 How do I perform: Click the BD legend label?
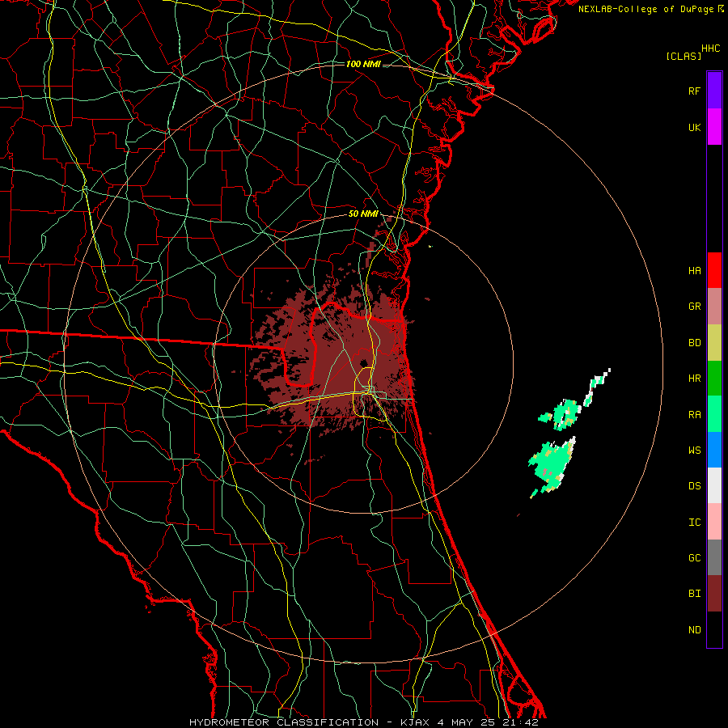[x=694, y=343]
